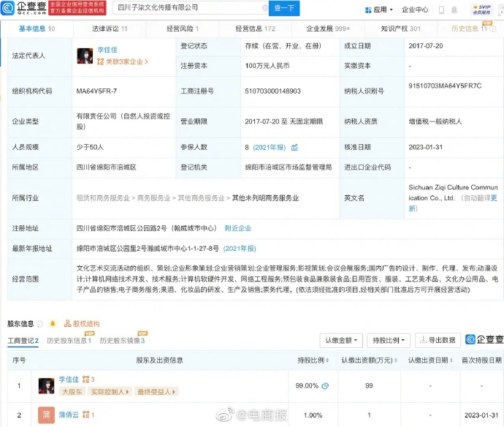Screen dimensions: 504x427
Task: Click 李佳佳 avatar in legal representative row
Action: [85, 56]
